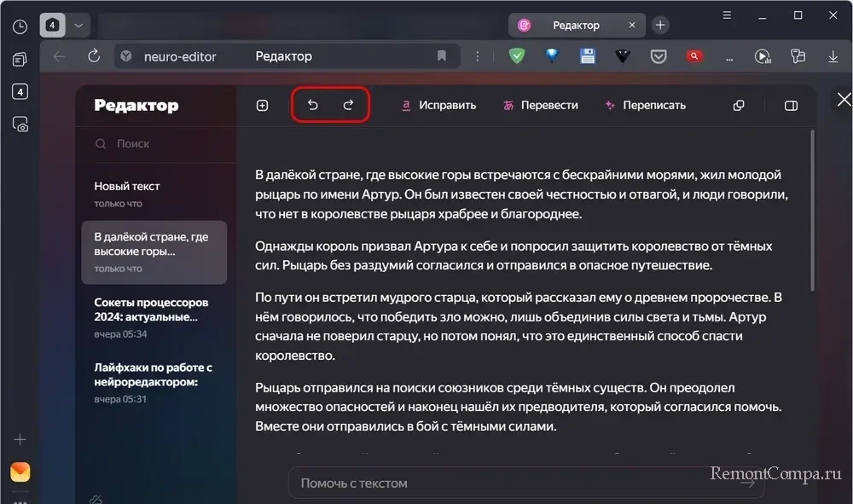Open browser history clock icon in sidebar

pos(20,26)
